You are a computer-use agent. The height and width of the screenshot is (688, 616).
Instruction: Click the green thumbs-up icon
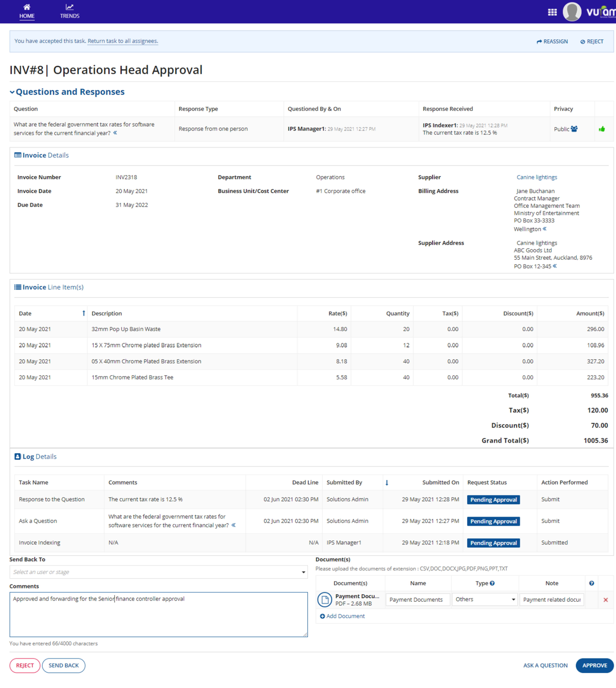tap(601, 129)
